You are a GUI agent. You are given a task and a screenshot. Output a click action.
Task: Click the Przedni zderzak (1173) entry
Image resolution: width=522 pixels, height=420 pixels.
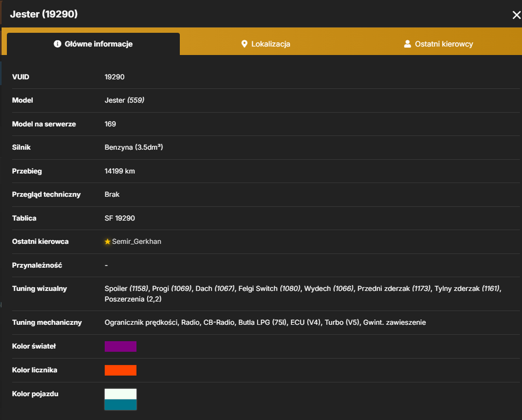coord(394,288)
